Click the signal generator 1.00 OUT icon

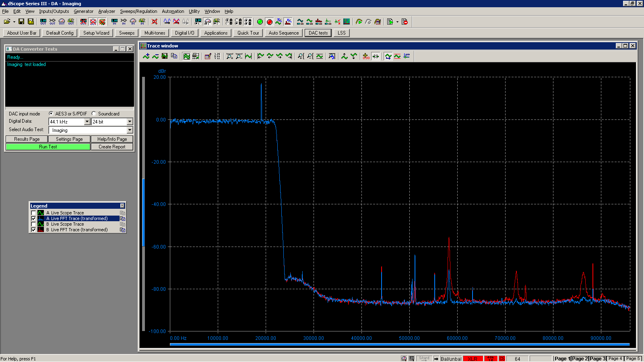click(43, 22)
